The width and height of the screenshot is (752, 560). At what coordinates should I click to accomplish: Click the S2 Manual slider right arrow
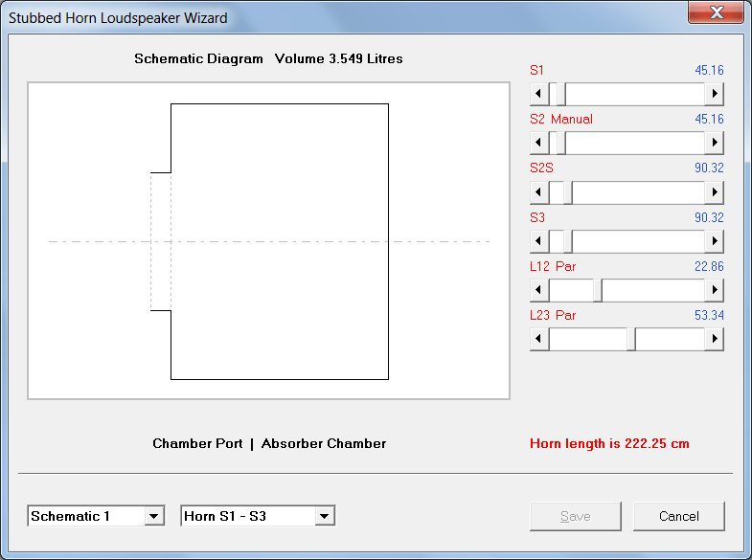tap(714, 143)
